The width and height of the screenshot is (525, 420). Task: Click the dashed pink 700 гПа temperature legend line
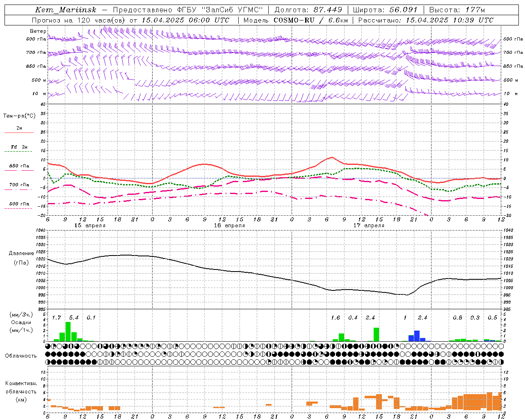18,190
